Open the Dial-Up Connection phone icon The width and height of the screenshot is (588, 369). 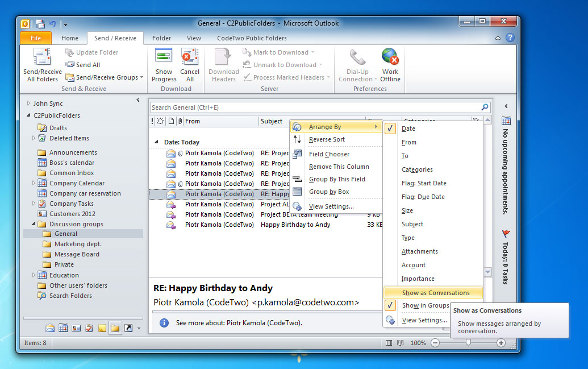click(357, 57)
